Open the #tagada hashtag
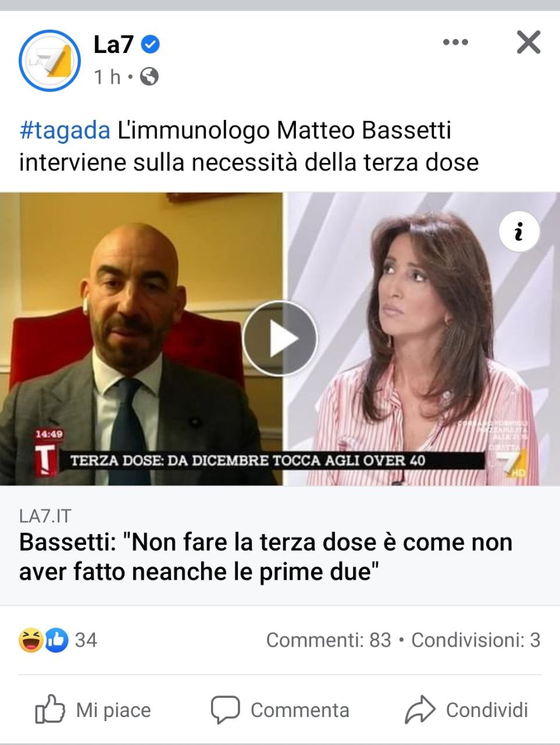 [x=65, y=130]
